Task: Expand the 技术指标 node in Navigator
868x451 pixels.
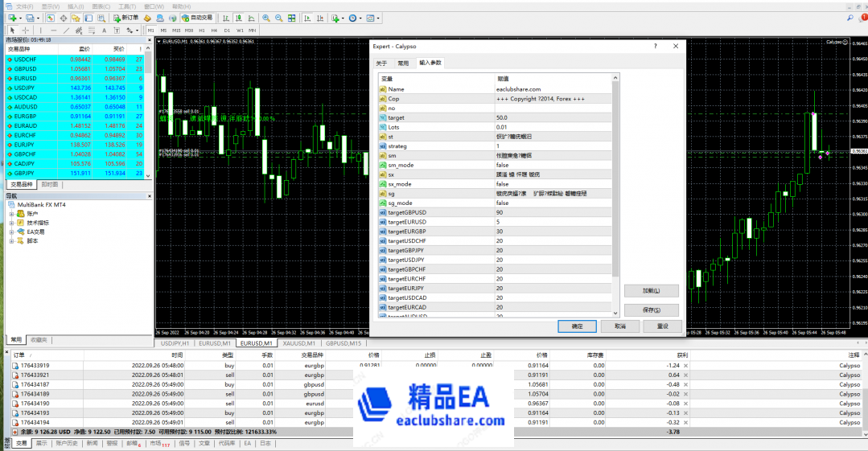Action: pyautogui.click(x=11, y=223)
